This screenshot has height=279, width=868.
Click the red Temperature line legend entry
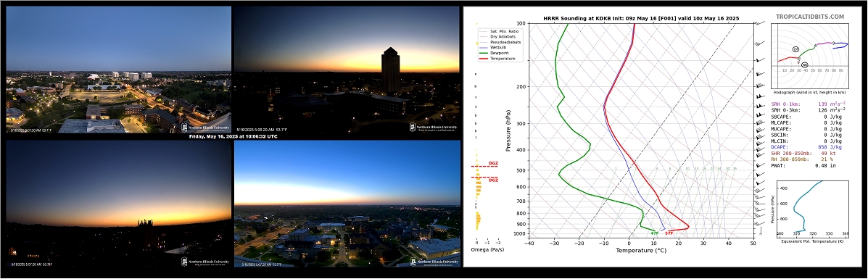[x=498, y=58]
